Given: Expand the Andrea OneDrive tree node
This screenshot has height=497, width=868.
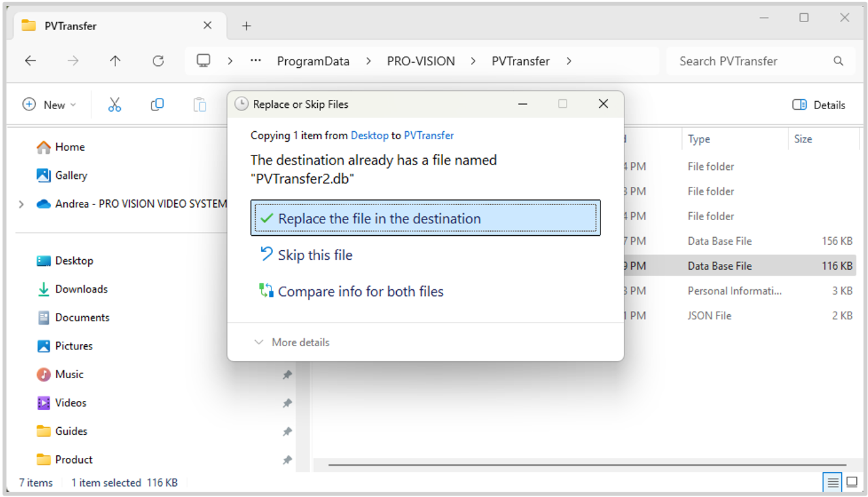Looking at the screenshot, I should pyautogui.click(x=22, y=204).
